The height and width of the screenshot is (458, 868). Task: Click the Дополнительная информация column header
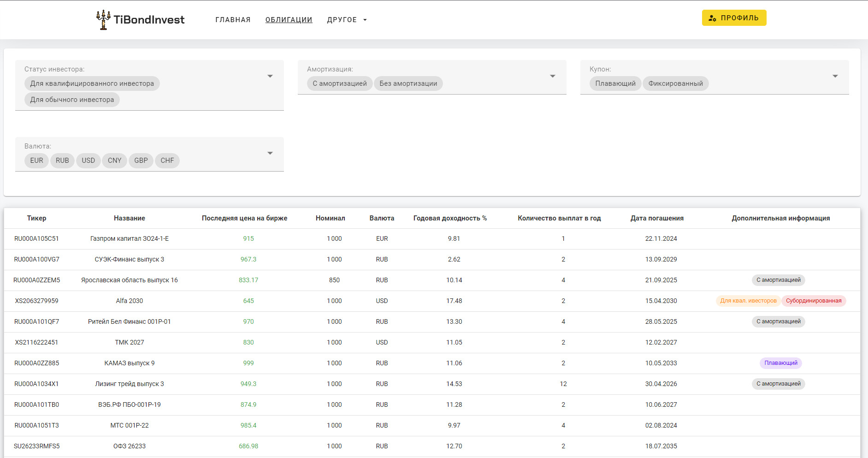tap(781, 218)
